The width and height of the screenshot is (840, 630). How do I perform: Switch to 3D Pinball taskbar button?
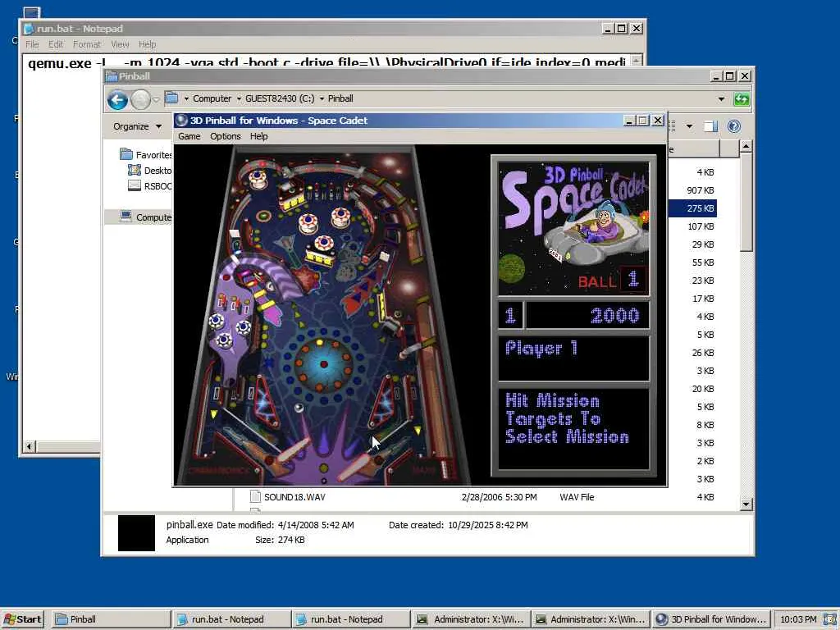[x=711, y=619]
